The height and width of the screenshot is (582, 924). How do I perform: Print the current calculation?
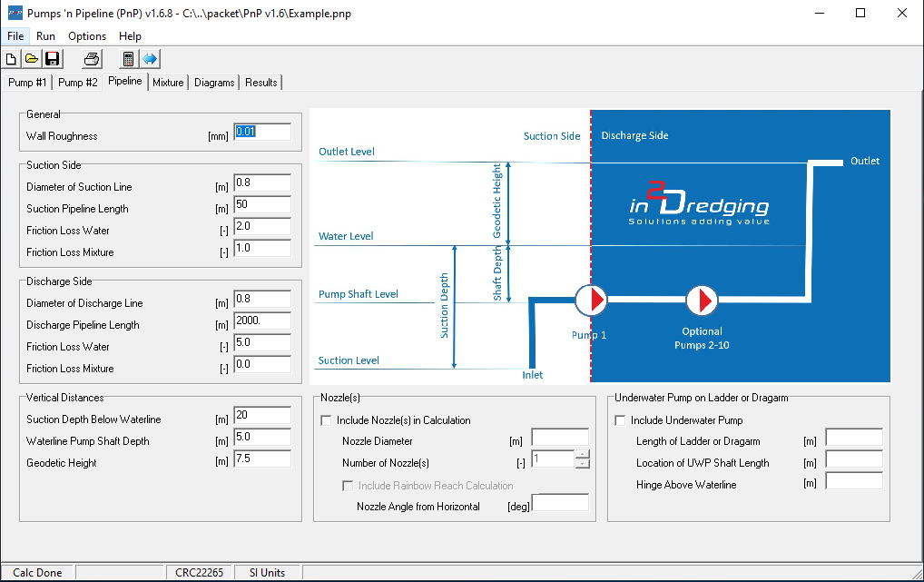[x=91, y=58]
